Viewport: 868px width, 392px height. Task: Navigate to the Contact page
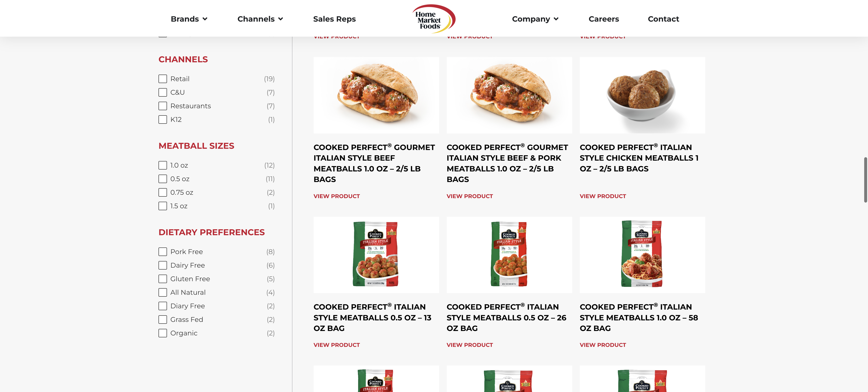tap(663, 19)
